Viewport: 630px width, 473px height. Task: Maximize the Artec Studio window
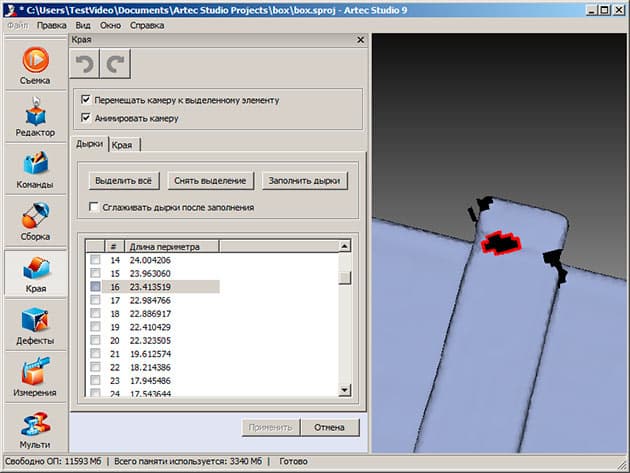[x=604, y=10]
